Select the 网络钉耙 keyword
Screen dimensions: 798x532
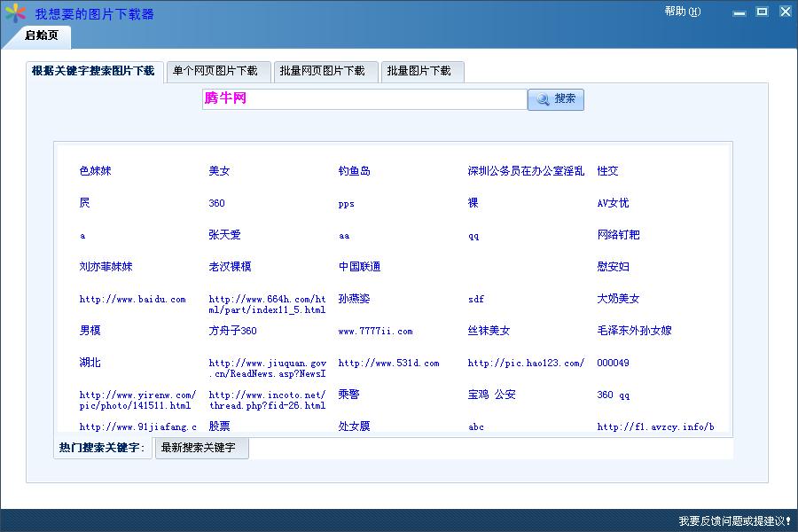(x=618, y=235)
